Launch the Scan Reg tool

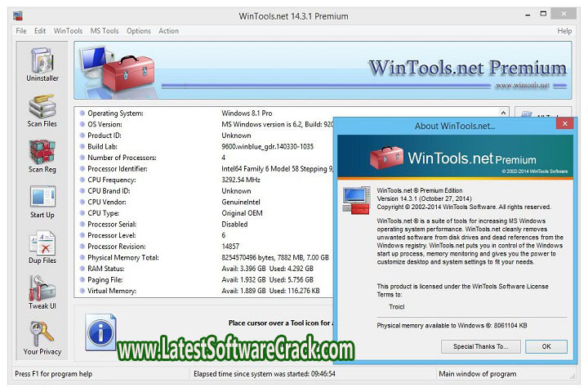point(42,155)
